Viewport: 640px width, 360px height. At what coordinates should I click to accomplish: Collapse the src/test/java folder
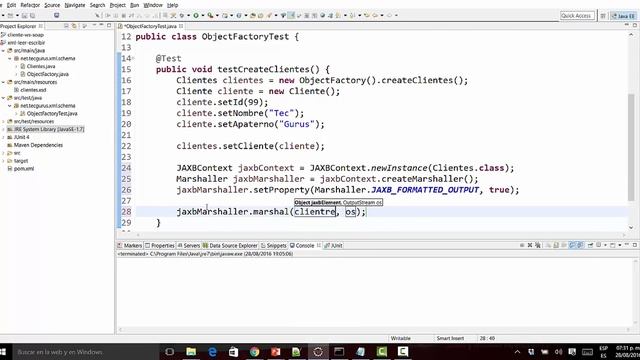(4, 98)
